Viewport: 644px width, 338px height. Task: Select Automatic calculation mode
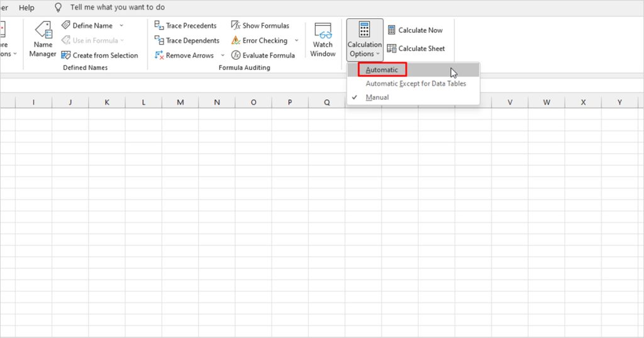click(413, 70)
